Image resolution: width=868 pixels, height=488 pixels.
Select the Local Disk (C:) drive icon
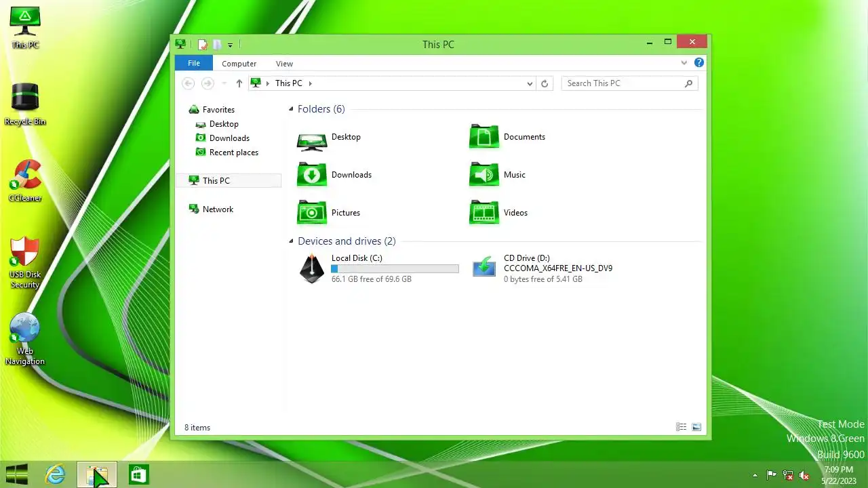312,268
